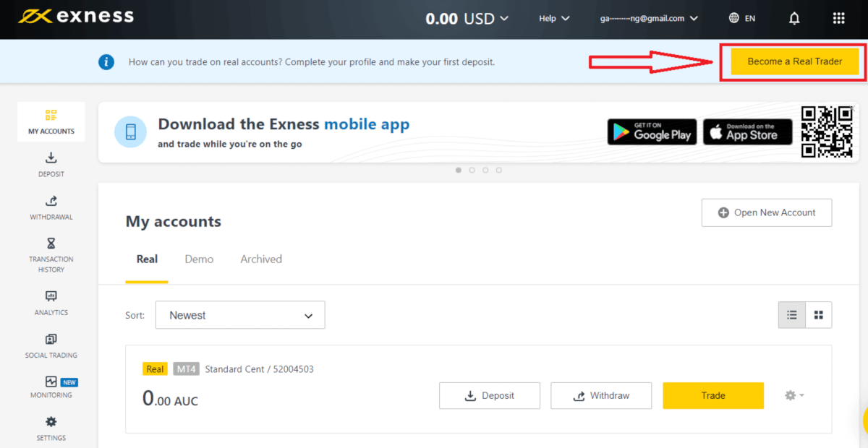Open the notifications bell
The width and height of the screenshot is (868, 448).
tap(794, 19)
